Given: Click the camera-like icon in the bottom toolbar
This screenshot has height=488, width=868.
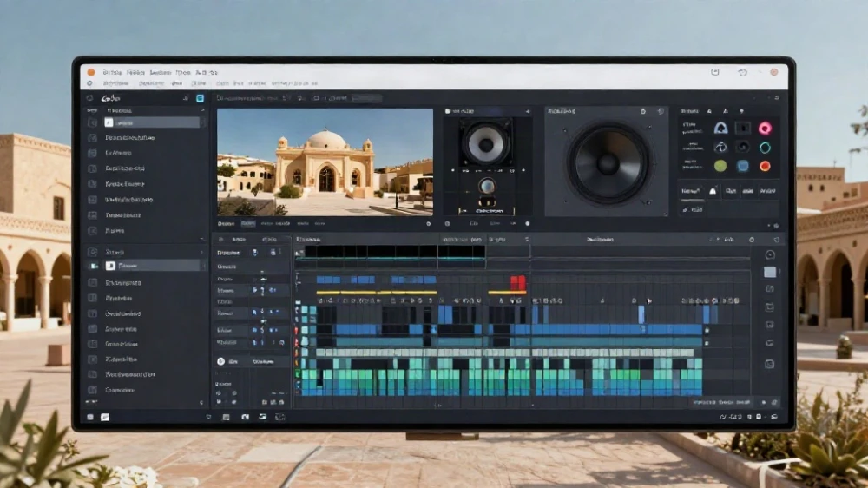Looking at the screenshot, I should coord(246,417).
